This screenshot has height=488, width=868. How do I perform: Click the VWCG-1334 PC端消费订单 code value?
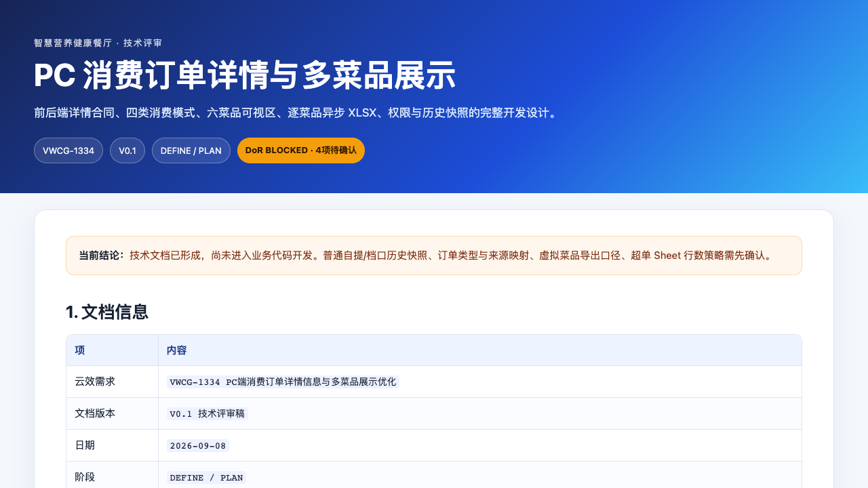point(283,382)
